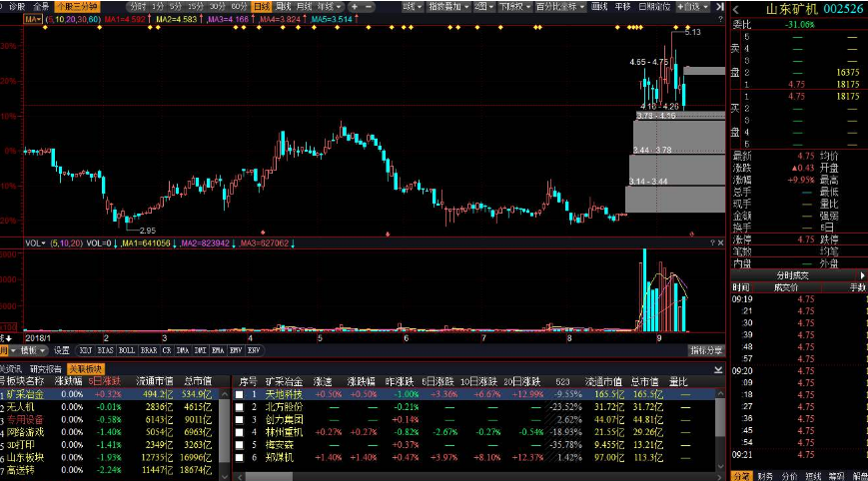
Task: Select the 画线 drawing tool
Action: (x=600, y=6)
